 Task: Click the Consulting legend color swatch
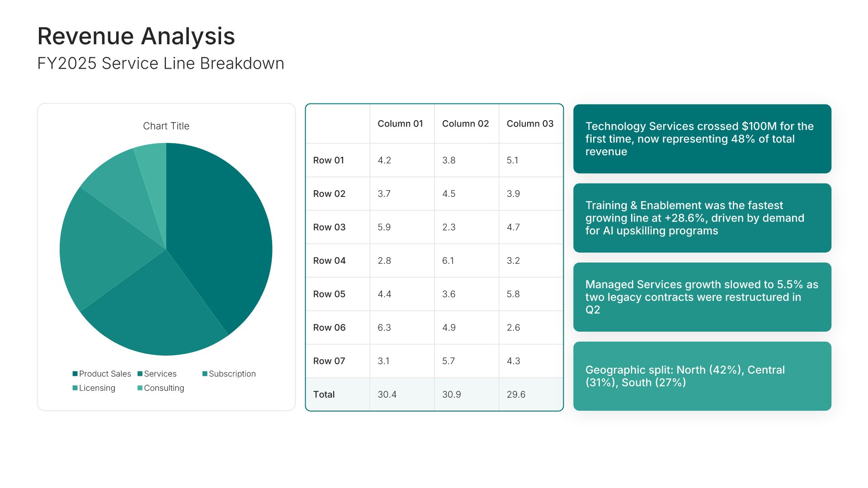(140, 388)
